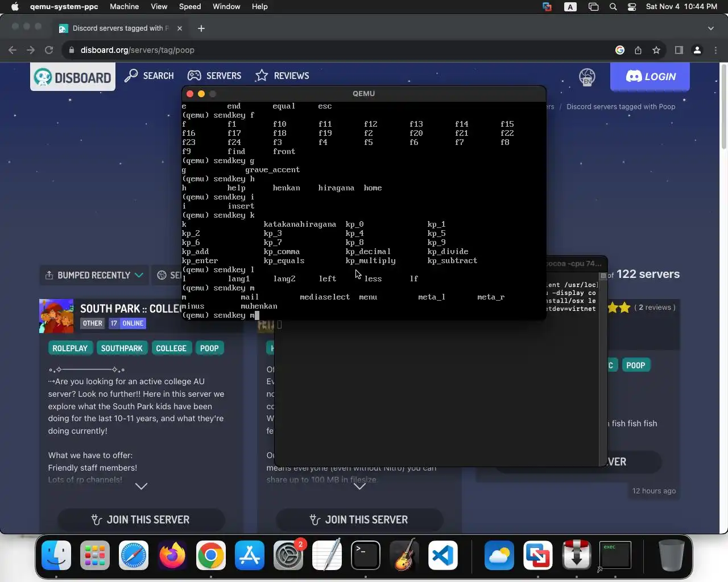Click the OTHER category badge
The image size is (728, 582).
(93, 323)
